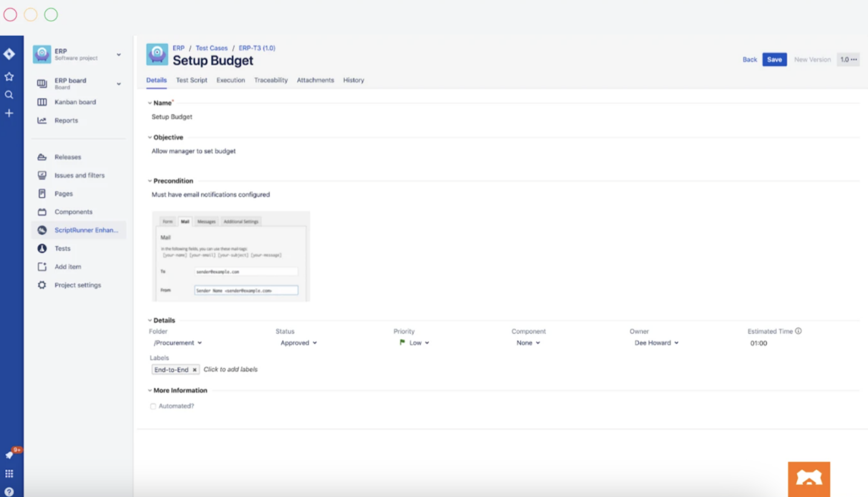The height and width of the screenshot is (497, 868).
Task: Collapse the Precondition section
Action: tap(149, 180)
